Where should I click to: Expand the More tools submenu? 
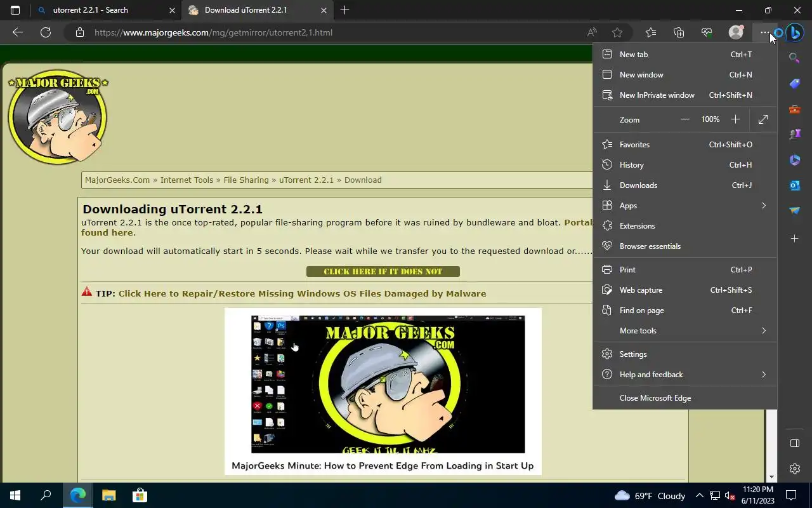[685, 331]
